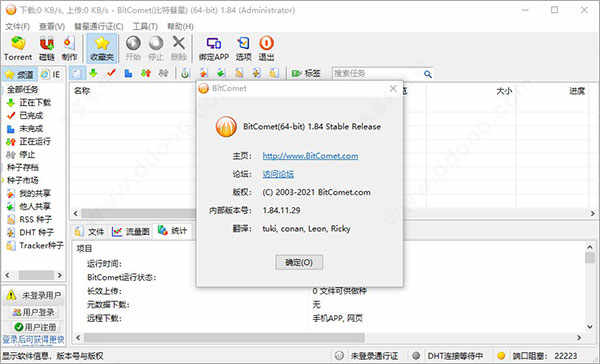Sort task list by 名称 column
Screen dimensions: 600x364
coord(82,91)
